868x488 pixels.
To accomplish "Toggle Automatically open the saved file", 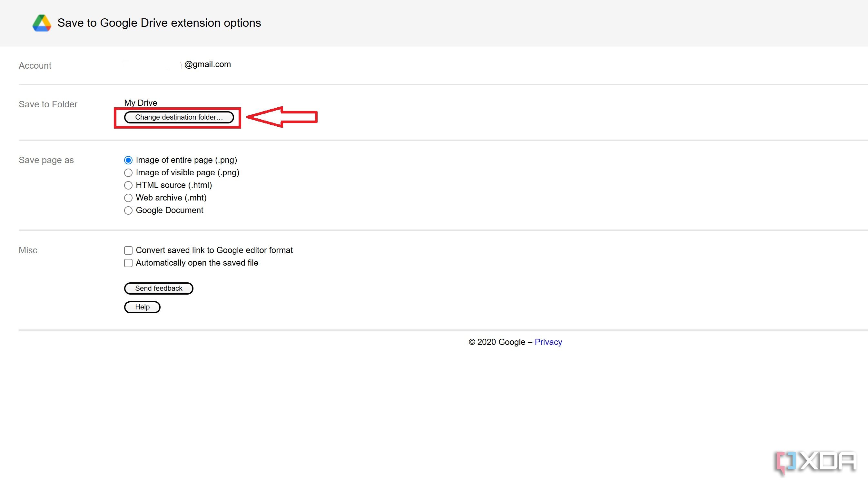I will (128, 263).
